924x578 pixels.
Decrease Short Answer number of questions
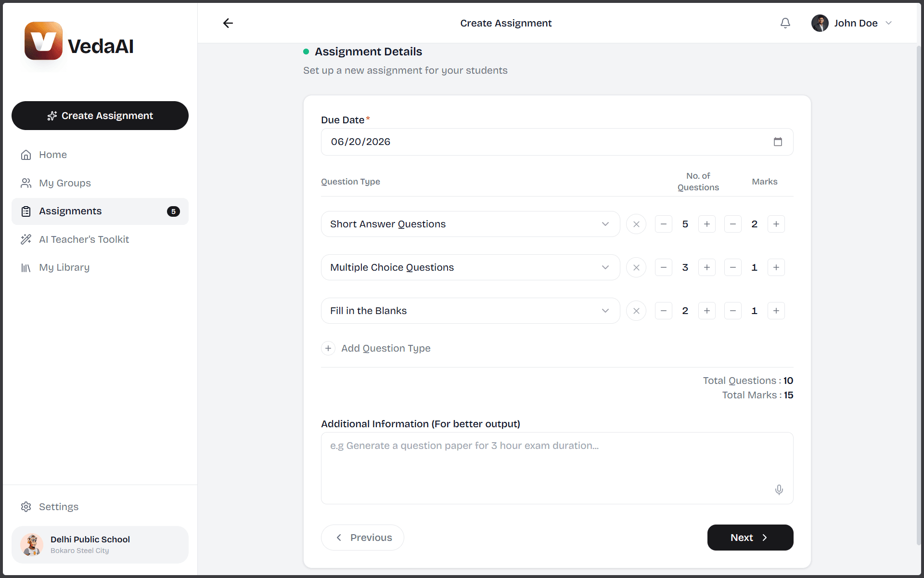click(664, 224)
